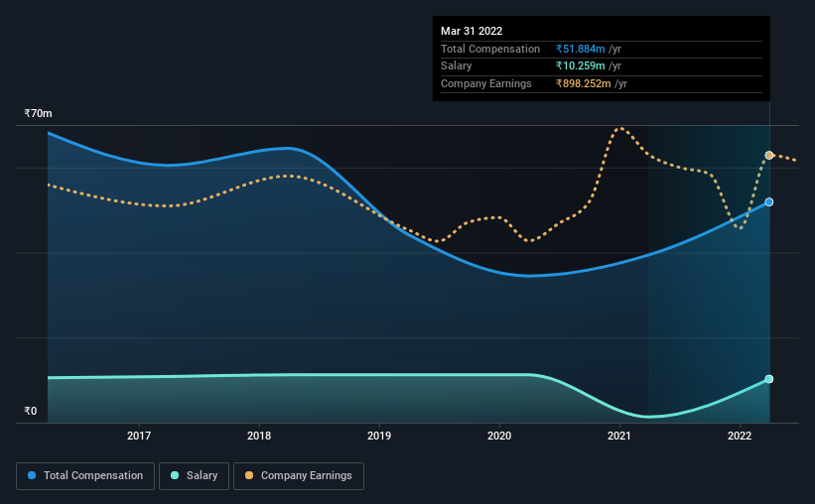Click the 2019 x-axis label

click(x=379, y=436)
